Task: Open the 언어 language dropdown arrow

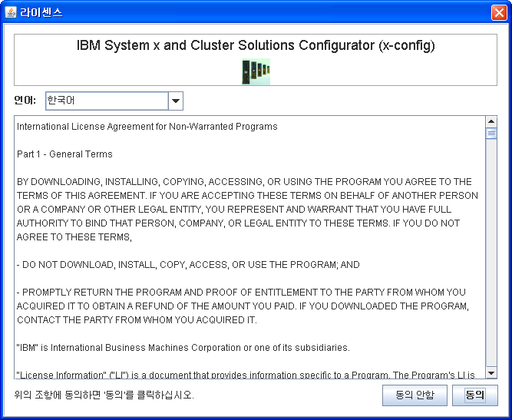Action: (176, 101)
